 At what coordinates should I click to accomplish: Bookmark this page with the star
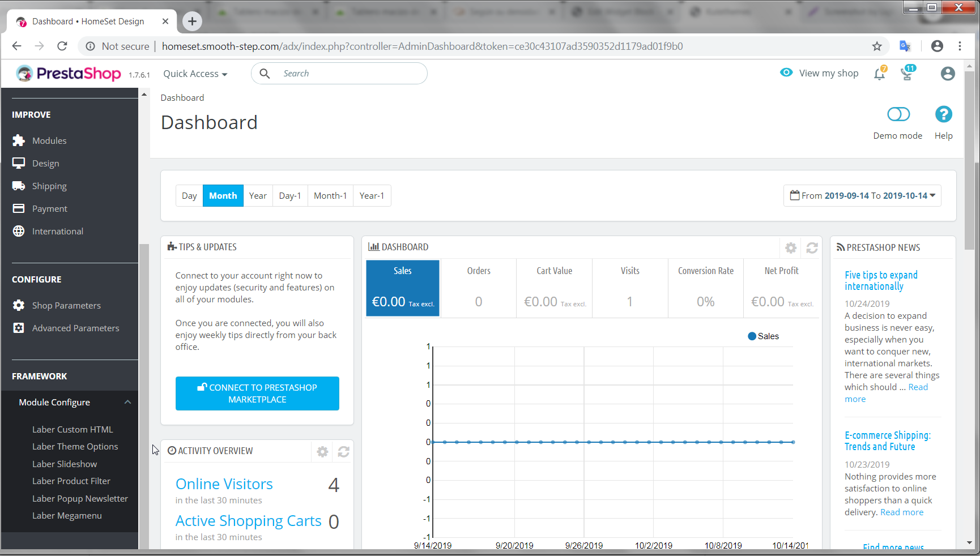pyautogui.click(x=877, y=46)
